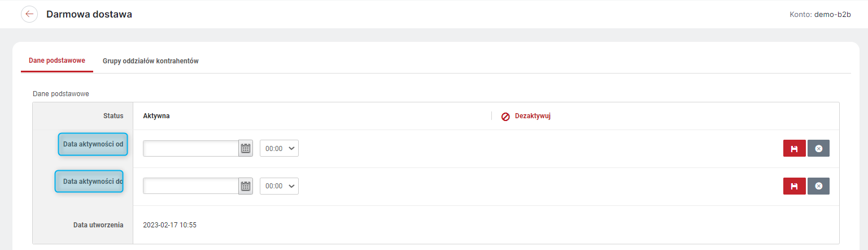
Task: Click the highlighted Data aktywności do label
Action: click(89, 182)
